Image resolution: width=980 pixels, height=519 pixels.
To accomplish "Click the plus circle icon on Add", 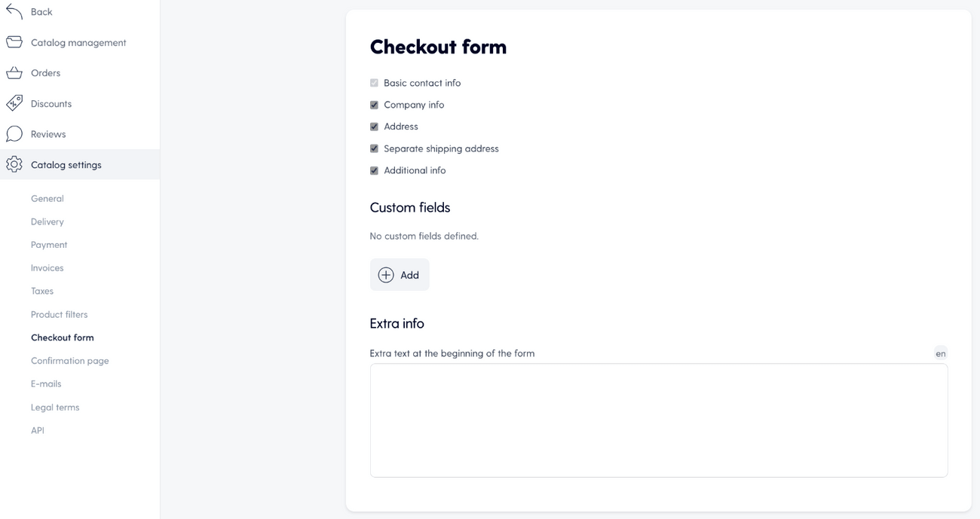I will pos(386,275).
